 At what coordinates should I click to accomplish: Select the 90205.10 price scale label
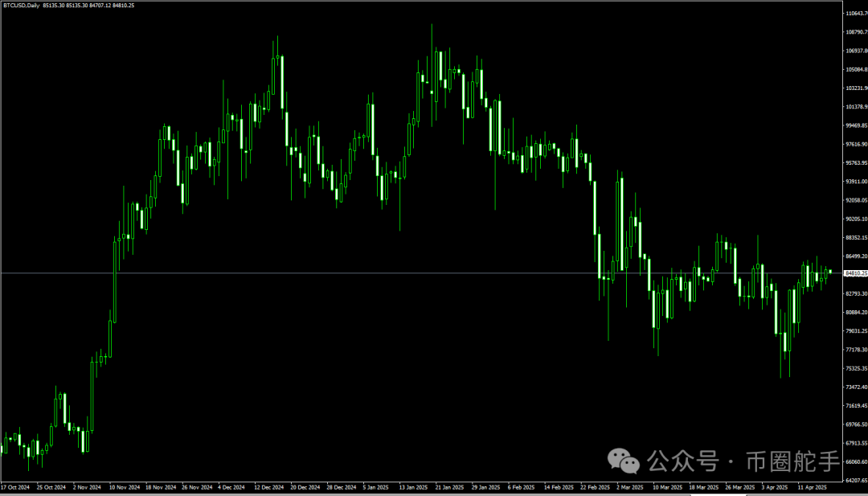point(856,219)
